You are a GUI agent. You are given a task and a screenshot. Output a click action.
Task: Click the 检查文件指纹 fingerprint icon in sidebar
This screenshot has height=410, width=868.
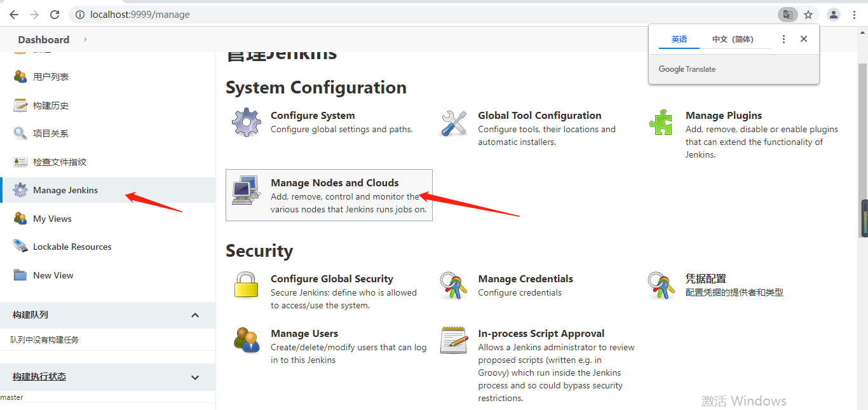click(x=20, y=162)
